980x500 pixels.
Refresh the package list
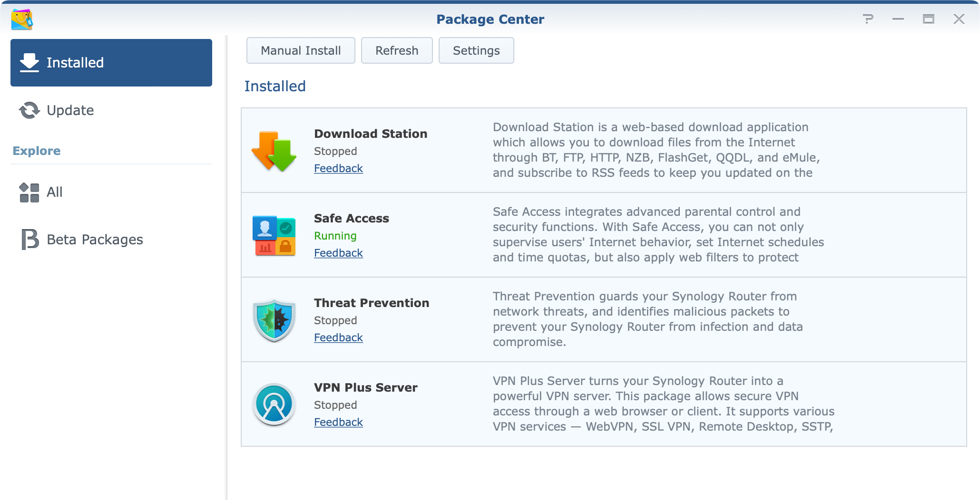[x=397, y=50]
